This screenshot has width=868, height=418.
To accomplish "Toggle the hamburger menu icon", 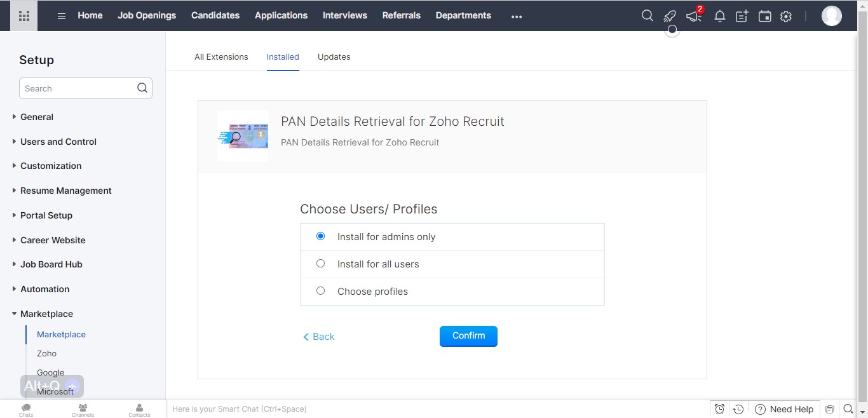I will coord(62,16).
